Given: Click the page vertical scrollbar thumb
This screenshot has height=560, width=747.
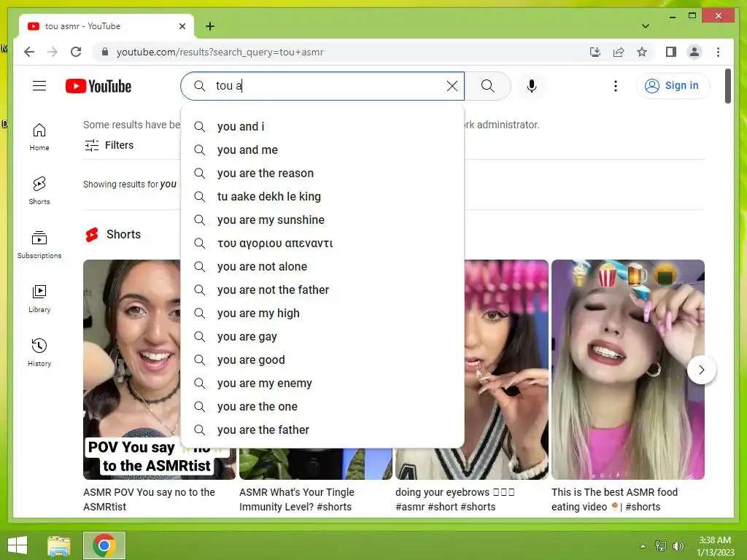Looking at the screenshot, I should click(727, 86).
